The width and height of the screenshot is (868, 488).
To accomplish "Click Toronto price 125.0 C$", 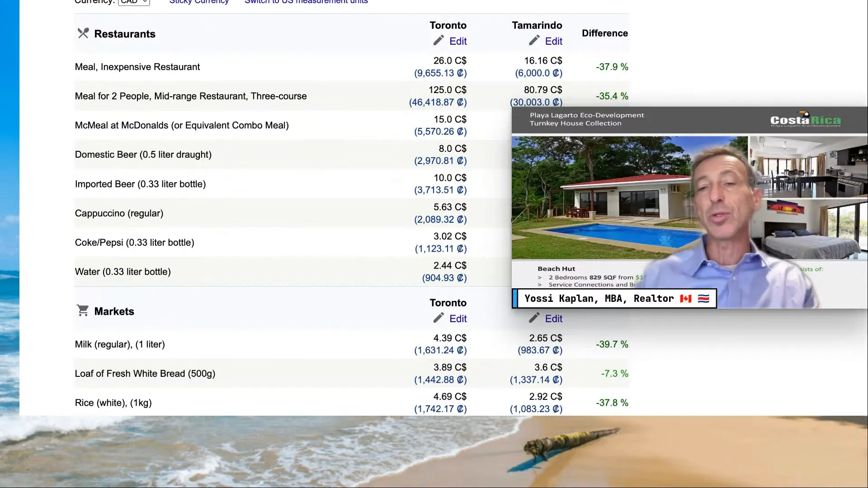I will [x=448, y=90].
